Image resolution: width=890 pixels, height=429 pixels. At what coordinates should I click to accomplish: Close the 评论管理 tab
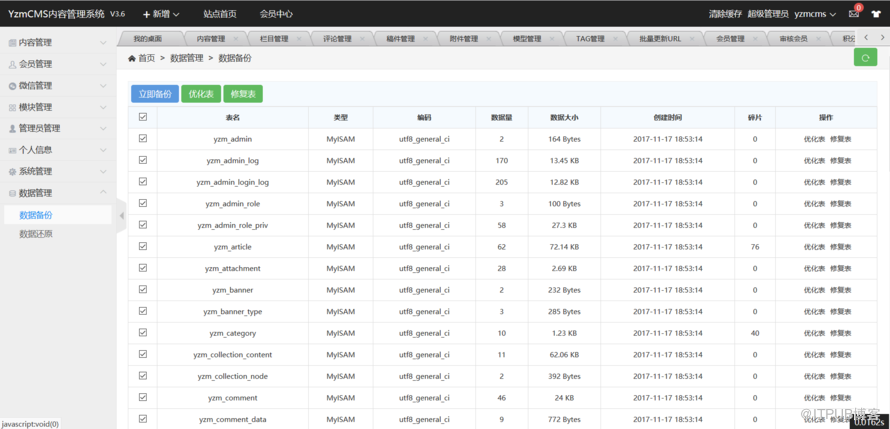362,39
